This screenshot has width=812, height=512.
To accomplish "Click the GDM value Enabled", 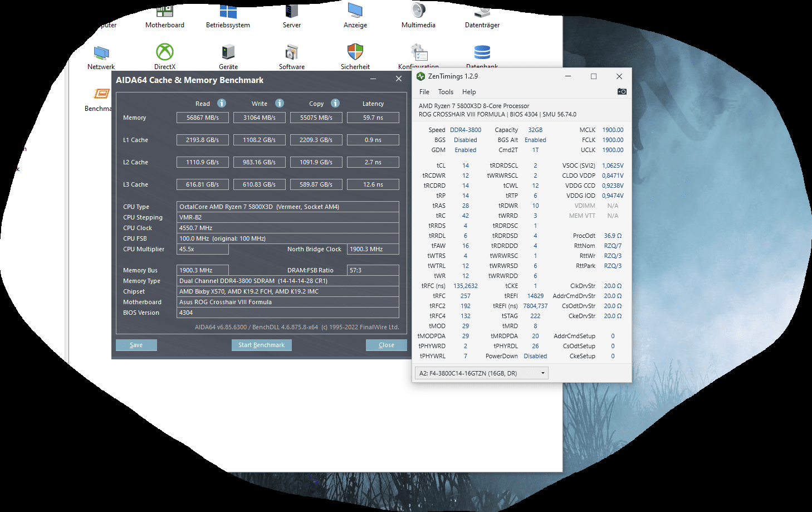I will [466, 150].
